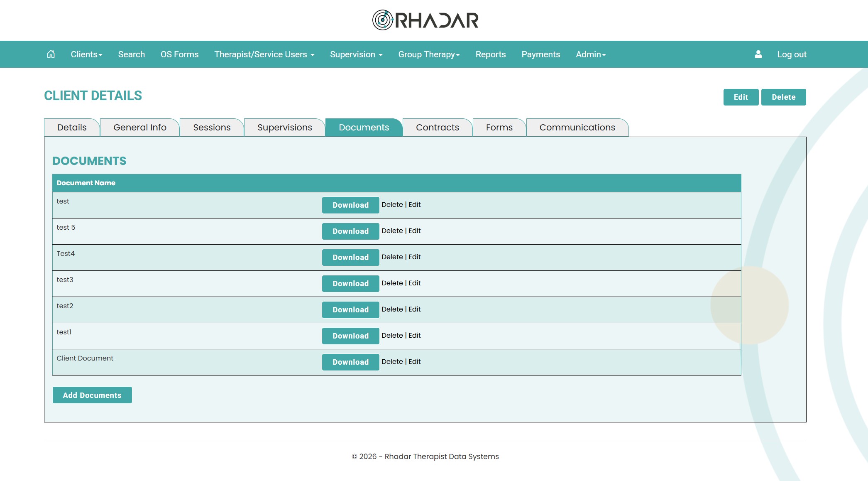Delete the 'test2' document

(x=392, y=309)
